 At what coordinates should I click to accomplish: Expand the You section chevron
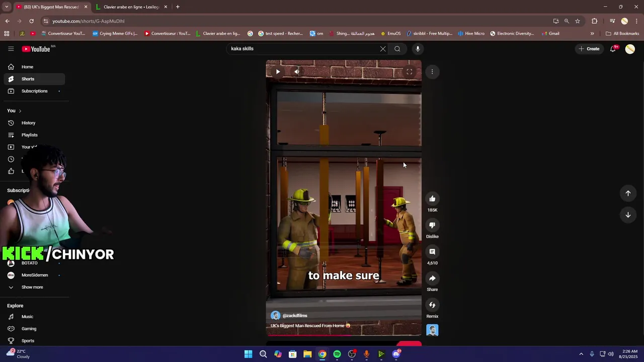coord(20,111)
